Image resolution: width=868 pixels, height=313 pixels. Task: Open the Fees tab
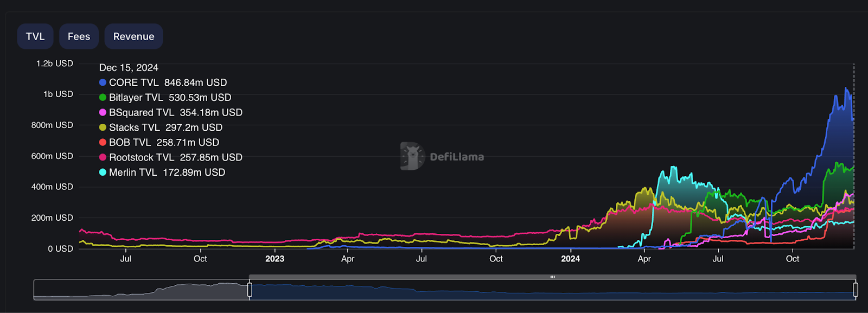pos(79,36)
